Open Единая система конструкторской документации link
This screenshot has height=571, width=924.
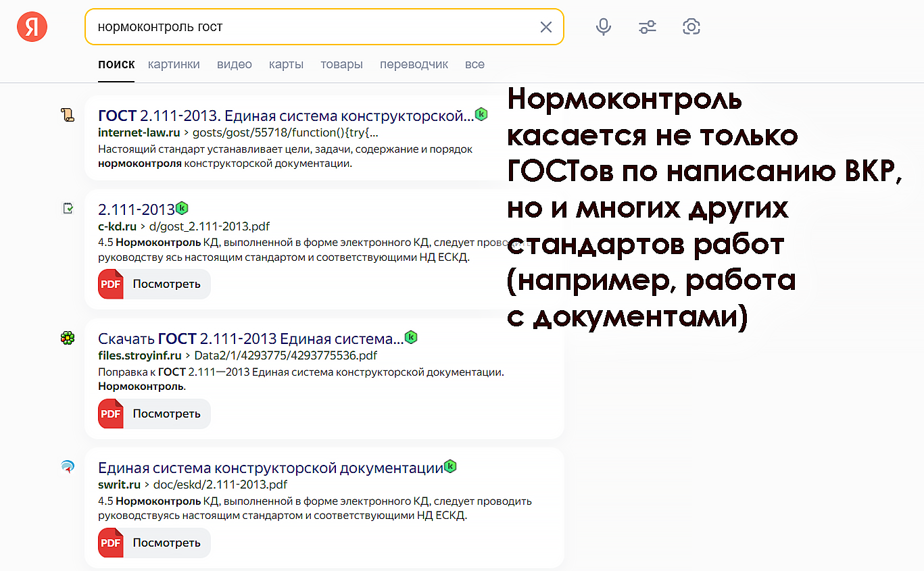coord(270,468)
